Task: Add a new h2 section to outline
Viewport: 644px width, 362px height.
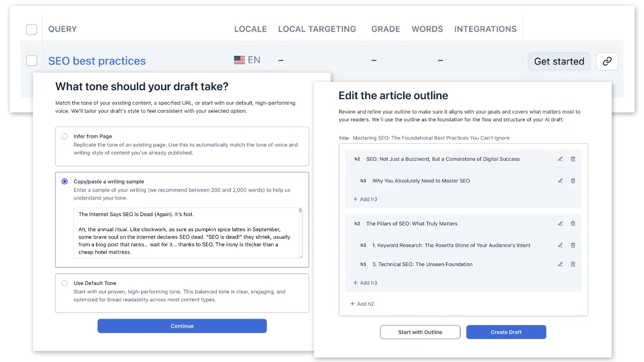Action: click(362, 304)
